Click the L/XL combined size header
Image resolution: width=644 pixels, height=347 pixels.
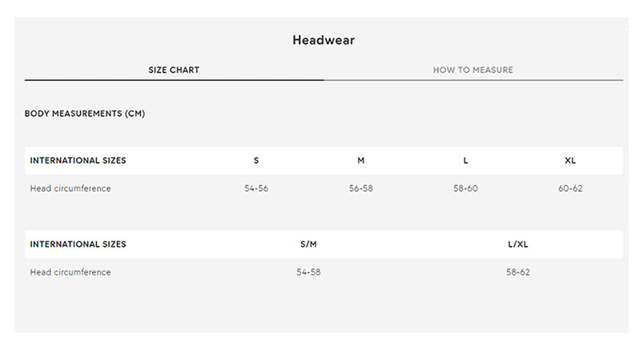point(517,244)
